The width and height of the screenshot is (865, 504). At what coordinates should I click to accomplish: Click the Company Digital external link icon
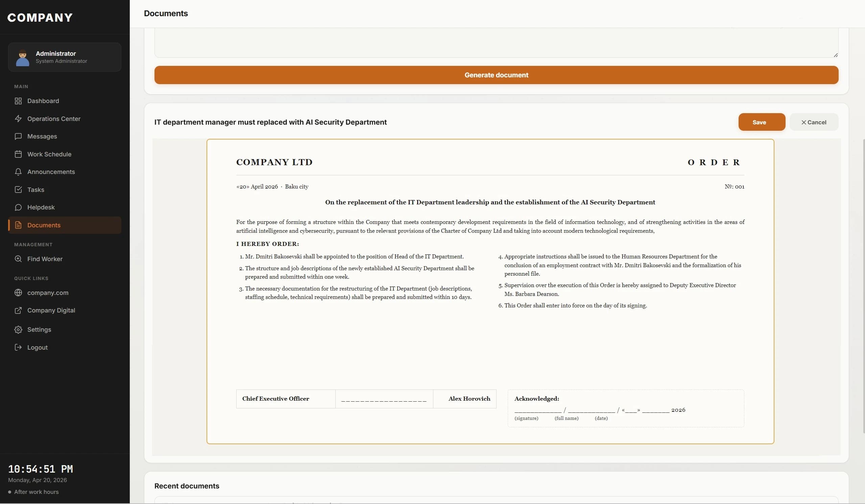pos(18,310)
